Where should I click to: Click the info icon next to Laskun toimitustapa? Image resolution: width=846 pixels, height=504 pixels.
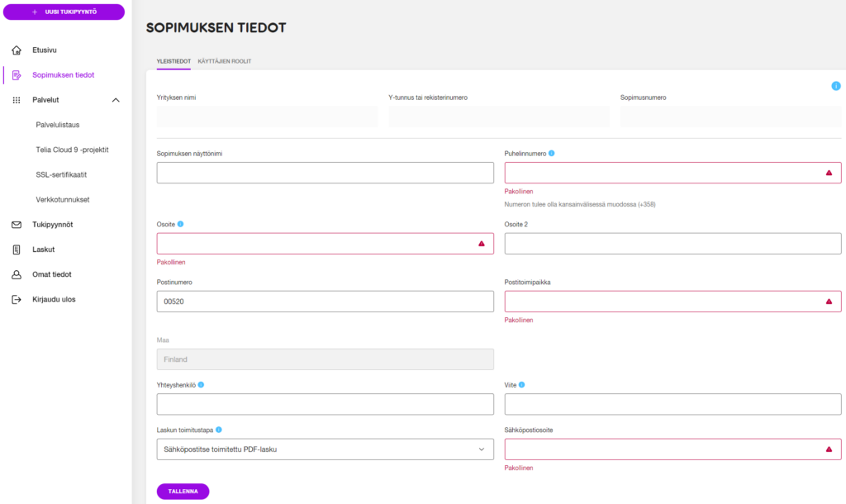pos(218,430)
